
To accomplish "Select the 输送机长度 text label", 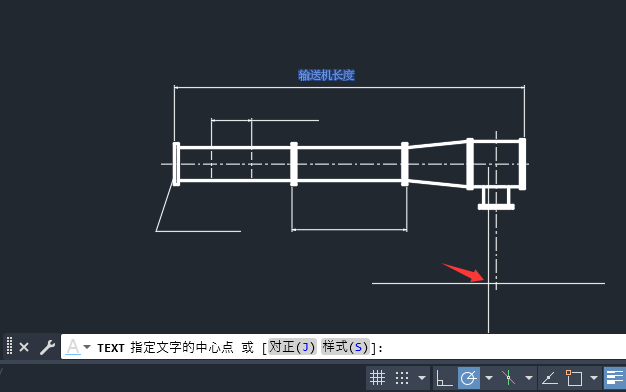I will pos(326,75).
